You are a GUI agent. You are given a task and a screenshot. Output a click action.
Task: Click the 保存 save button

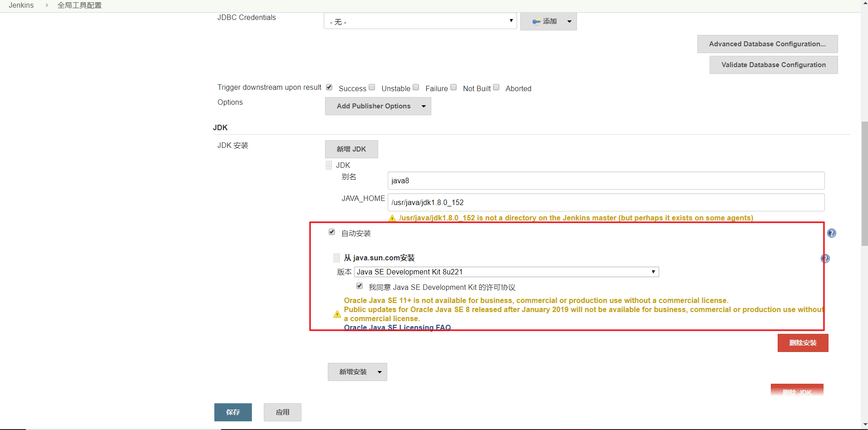click(x=233, y=412)
